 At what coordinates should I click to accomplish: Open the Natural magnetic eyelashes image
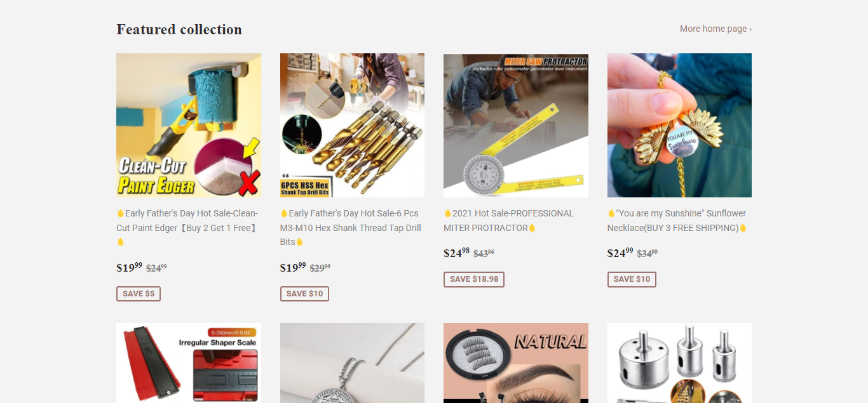pos(516,363)
